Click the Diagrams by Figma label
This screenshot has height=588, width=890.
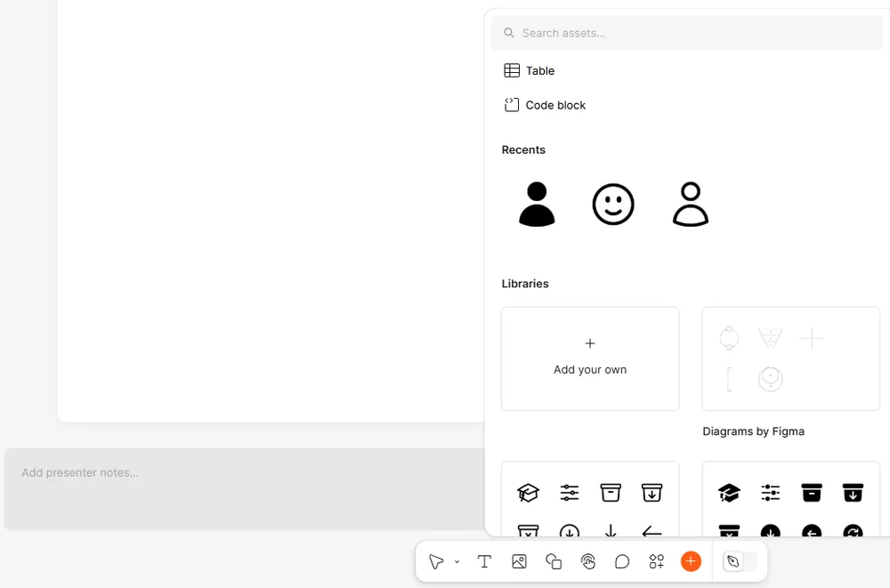click(753, 431)
